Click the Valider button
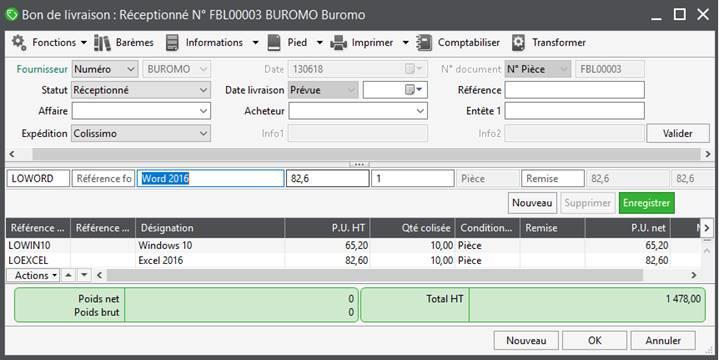Image resolution: width=719 pixels, height=360 pixels. coord(678,133)
